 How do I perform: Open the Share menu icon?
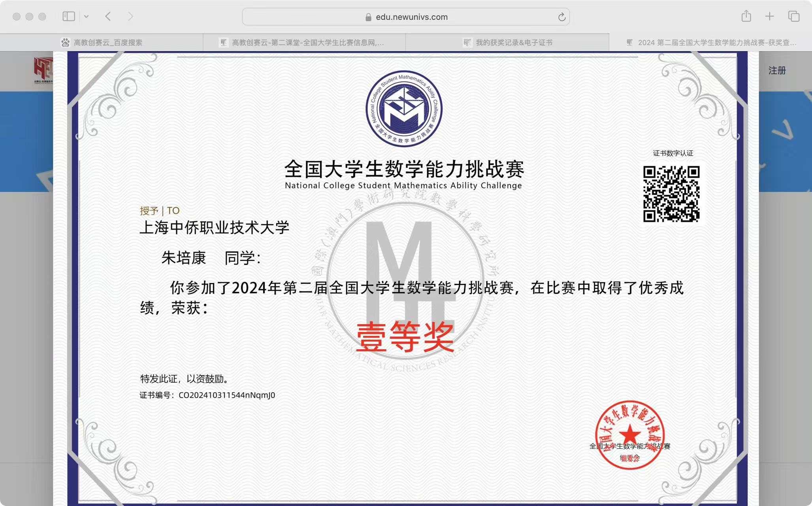pyautogui.click(x=746, y=16)
